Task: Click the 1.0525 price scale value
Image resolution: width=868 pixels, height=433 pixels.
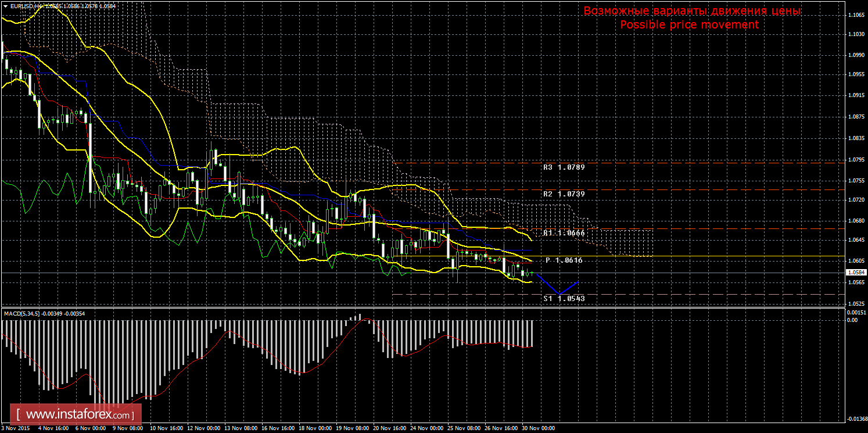Action: [855, 303]
